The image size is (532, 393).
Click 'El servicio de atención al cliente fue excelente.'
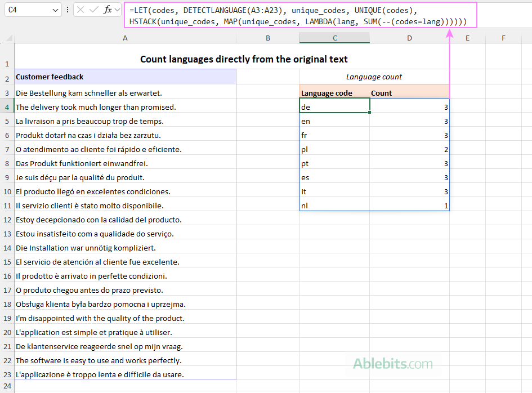click(x=98, y=262)
